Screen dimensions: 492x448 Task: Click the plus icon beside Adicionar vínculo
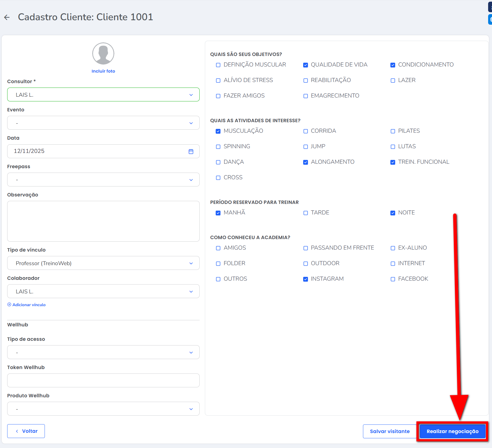pos(9,304)
